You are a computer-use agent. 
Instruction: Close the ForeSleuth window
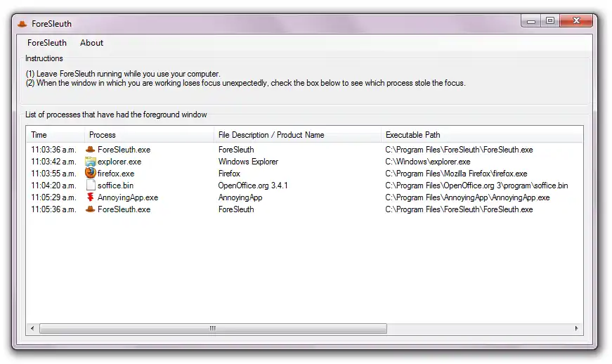576,20
